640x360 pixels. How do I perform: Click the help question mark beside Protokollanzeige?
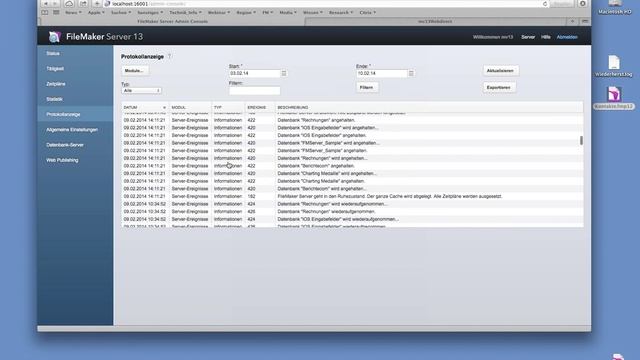[x=169, y=56]
